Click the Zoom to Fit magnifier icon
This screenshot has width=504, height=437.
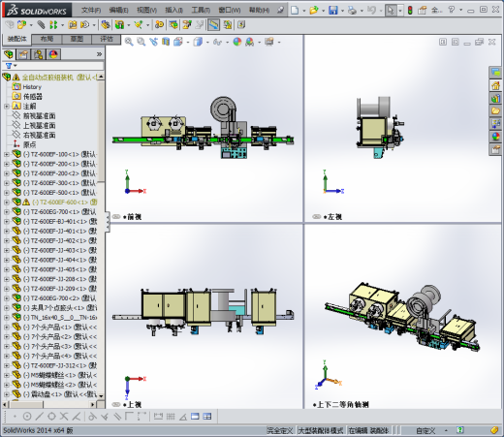tap(129, 42)
